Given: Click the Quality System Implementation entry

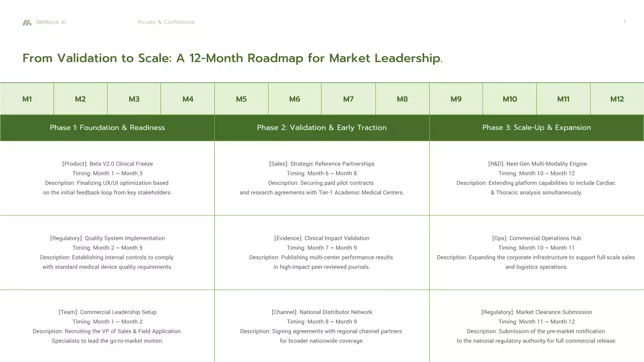Looking at the screenshot, I should pyautogui.click(x=107, y=252).
